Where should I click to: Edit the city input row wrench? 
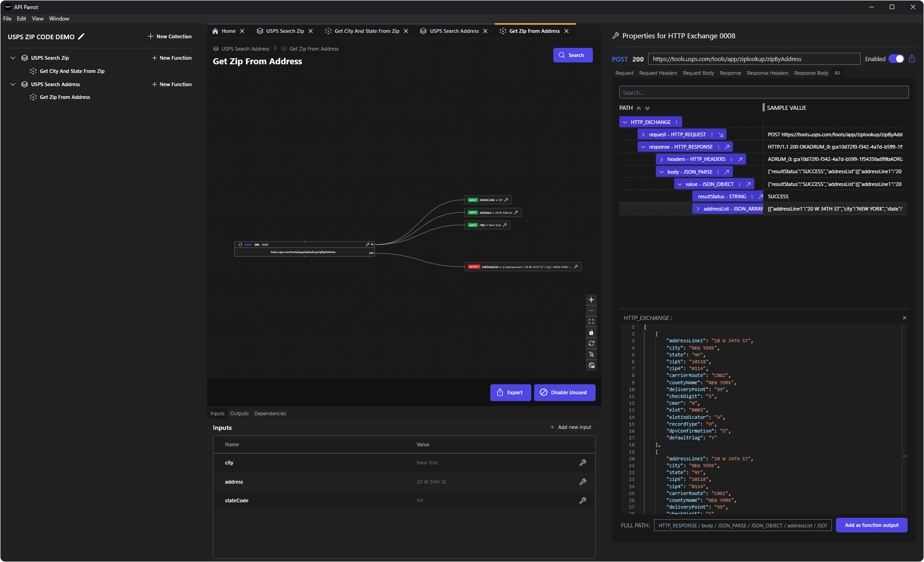pyautogui.click(x=582, y=463)
